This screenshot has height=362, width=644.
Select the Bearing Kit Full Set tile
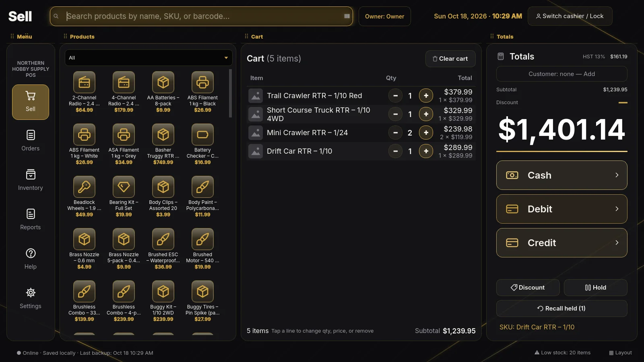pos(124,197)
